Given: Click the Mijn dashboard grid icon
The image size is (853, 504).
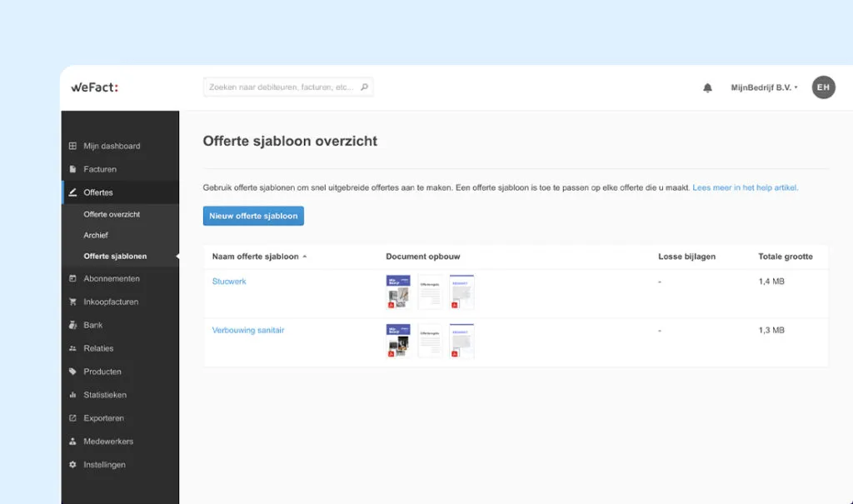Looking at the screenshot, I should tap(73, 145).
